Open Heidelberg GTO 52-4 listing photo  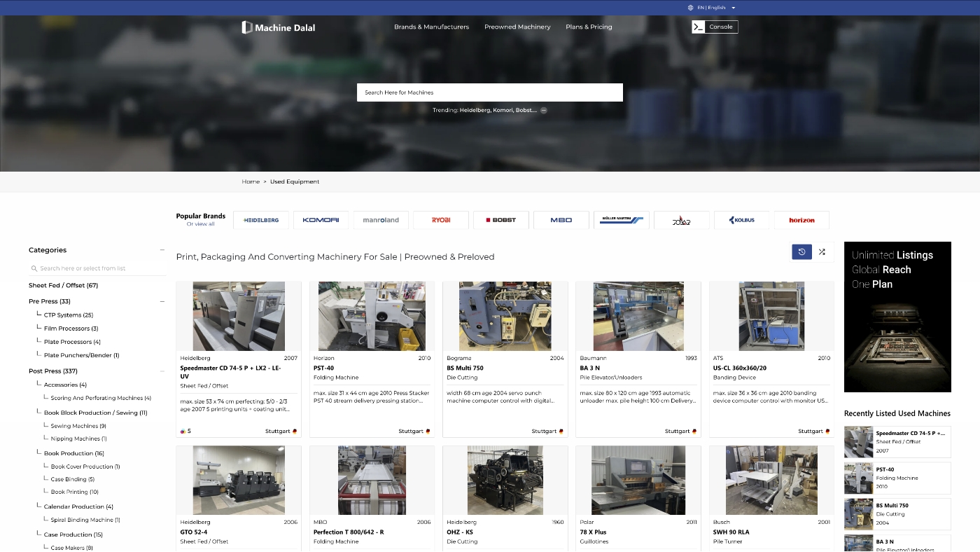pyautogui.click(x=239, y=481)
